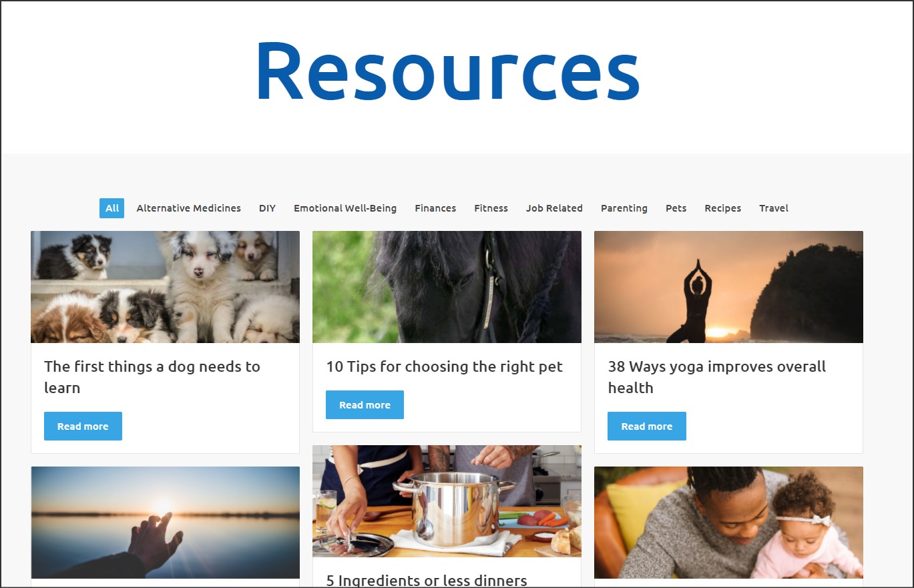Choose the DIY filter
914x588 pixels.
tap(267, 208)
